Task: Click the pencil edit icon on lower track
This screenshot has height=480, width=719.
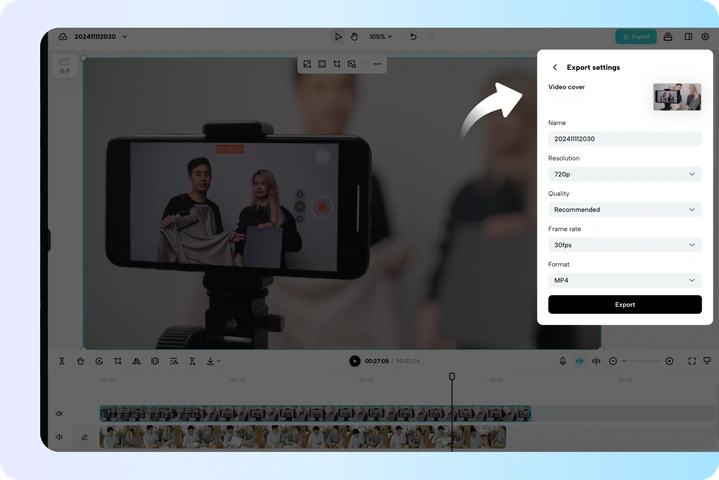Action: pyautogui.click(x=84, y=437)
